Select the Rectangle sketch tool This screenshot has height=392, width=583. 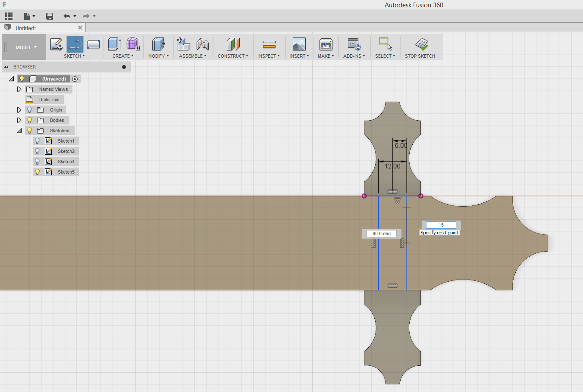(x=94, y=44)
